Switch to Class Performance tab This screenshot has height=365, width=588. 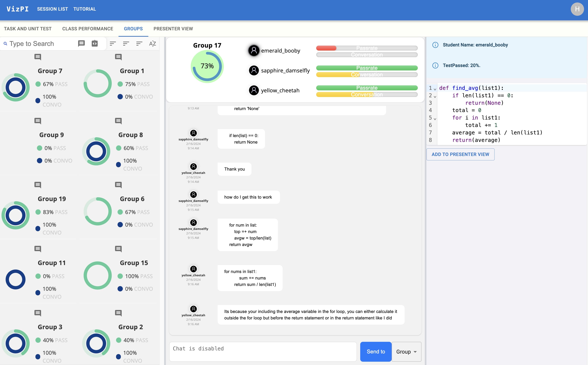[x=88, y=29]
